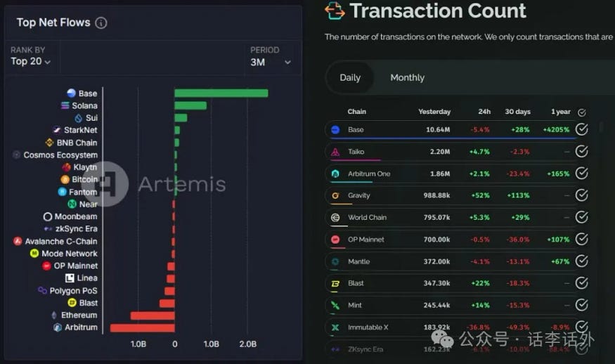The image size is (615, 364).
Task: Click the Gravity +113% 30-day value
Action: coord(518,195)
